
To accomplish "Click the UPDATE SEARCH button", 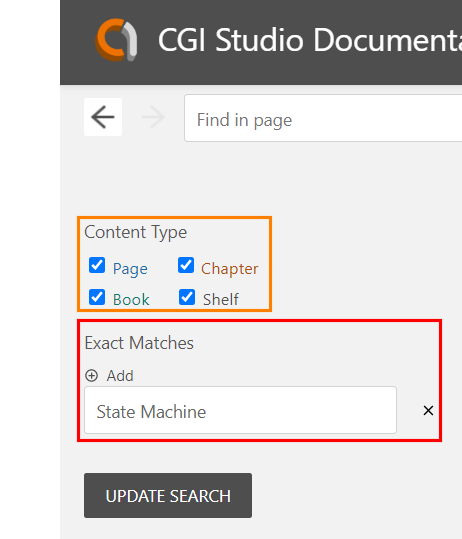I will [x=168, y=495].
